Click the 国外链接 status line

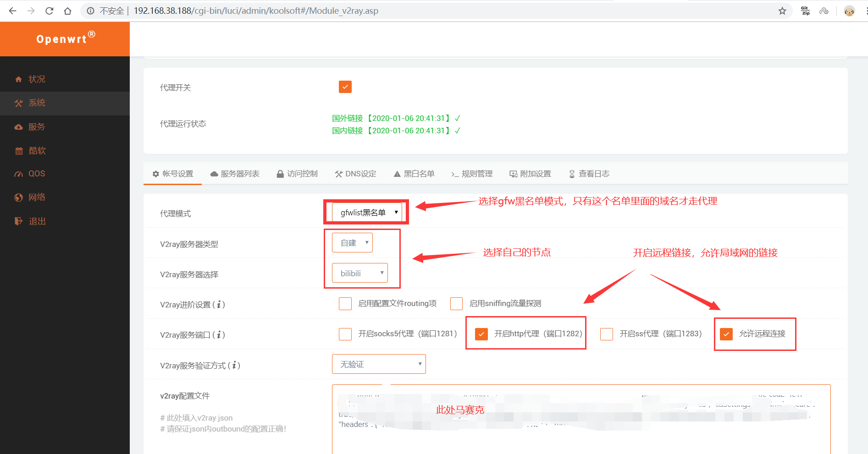coord(396,118)
